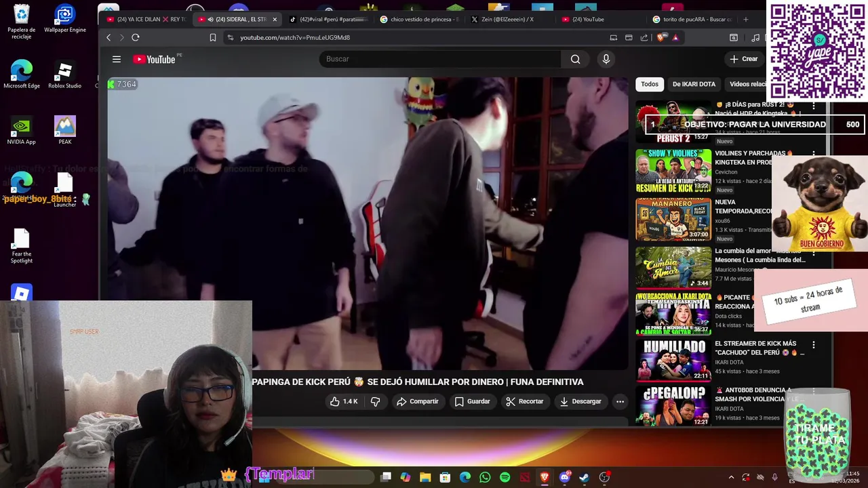Open a new browser tab
The image size is (868, 488).
coord(746,19)
